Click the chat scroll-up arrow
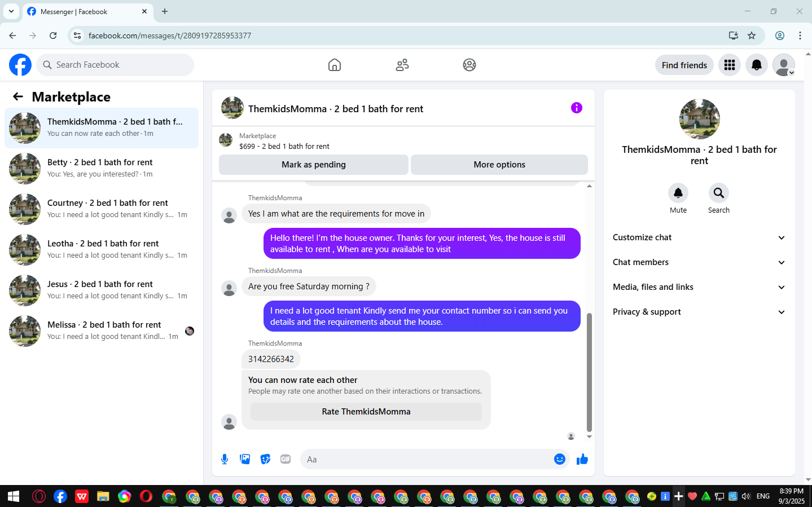This screenshot has width=812, height=507. [x=589, y=186]
